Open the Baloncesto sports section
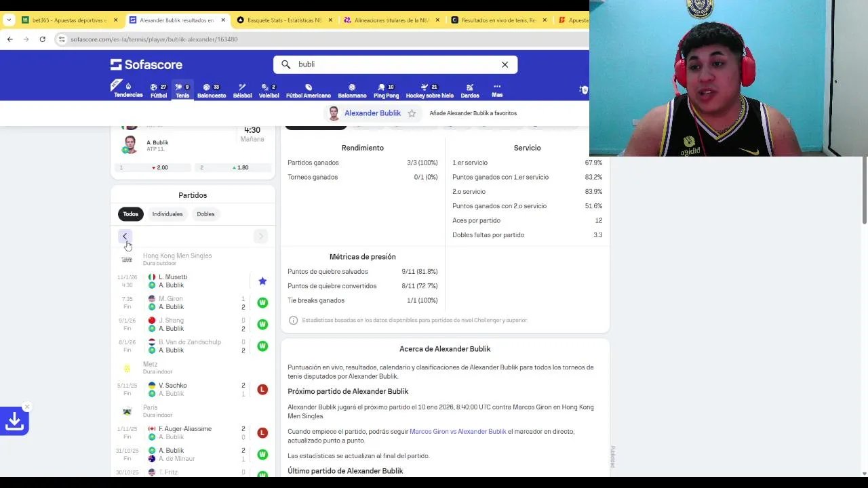Viewport: 868px width, 488px height. [212, 90]
